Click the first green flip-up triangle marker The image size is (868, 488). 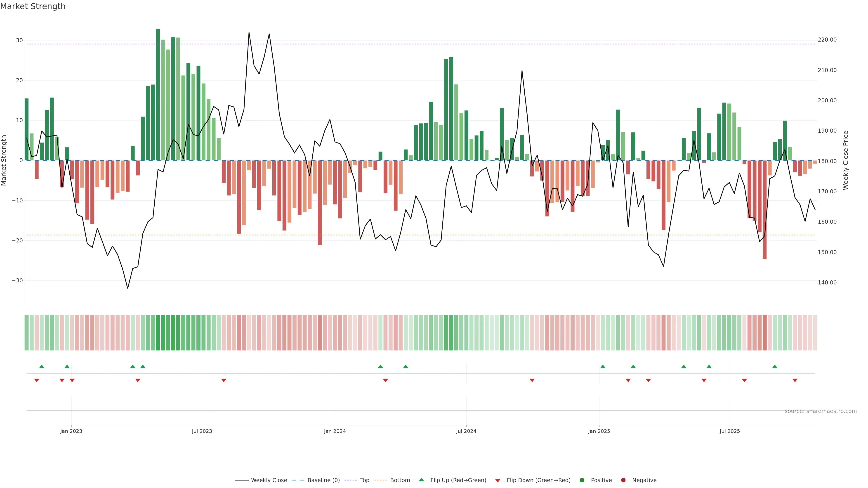(42, 366)
